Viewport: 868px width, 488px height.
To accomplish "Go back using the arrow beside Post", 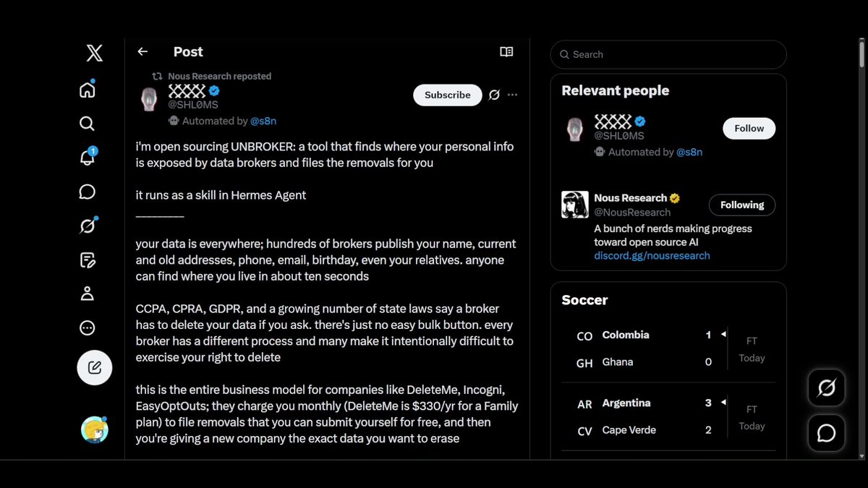I will pos(142,51).
